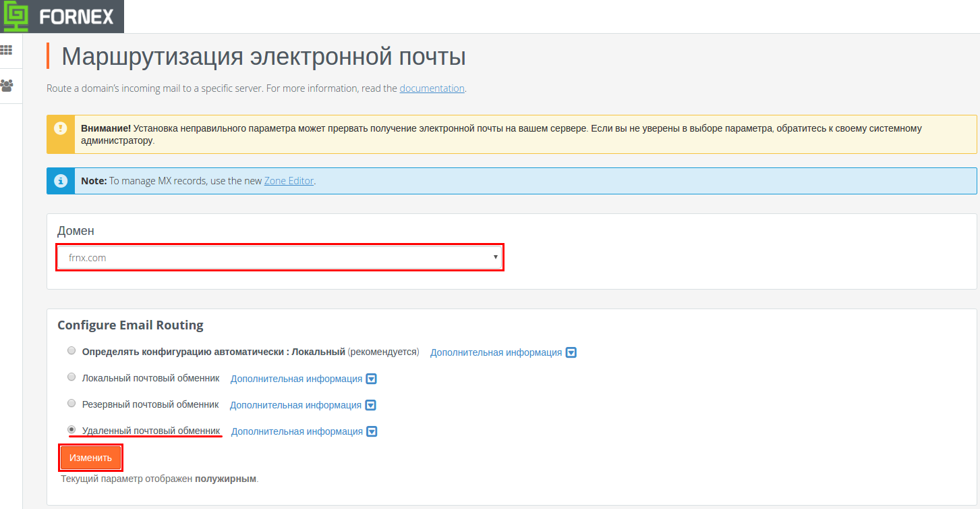The height and width of the screenshot is (509, 980).
Task: Open the Zone Editor link
Action: 287,181
